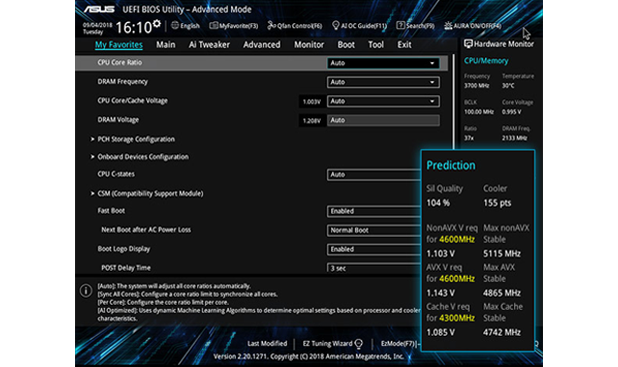Viewport: 618px width, 367px height.
Task: Click the globe language icon
Action: pyautogui.click(x=175, y=26)
